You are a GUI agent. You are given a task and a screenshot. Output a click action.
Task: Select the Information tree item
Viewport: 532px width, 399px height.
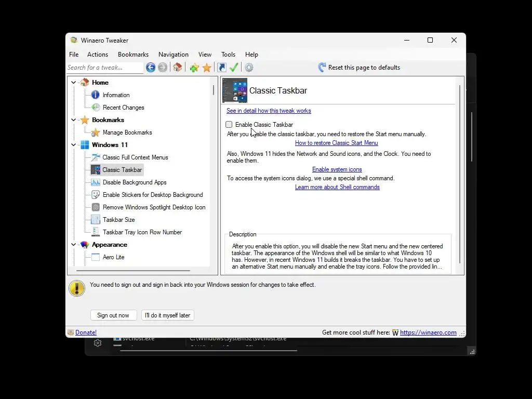(116, 95)
